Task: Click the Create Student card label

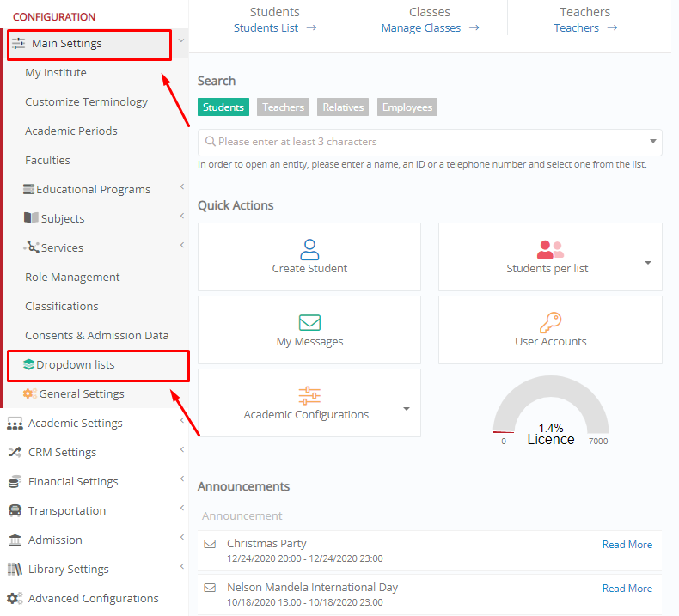Action: point(309,268)
